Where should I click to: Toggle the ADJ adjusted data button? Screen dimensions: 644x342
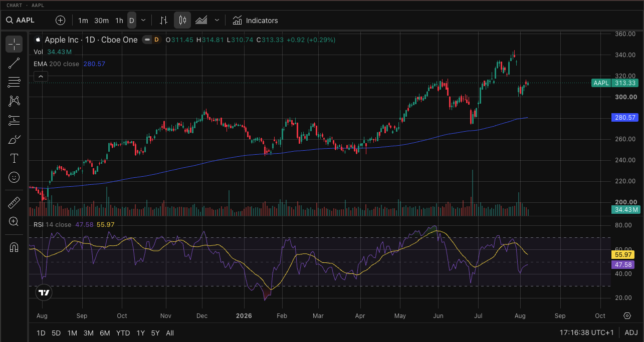tap(631, 333)
